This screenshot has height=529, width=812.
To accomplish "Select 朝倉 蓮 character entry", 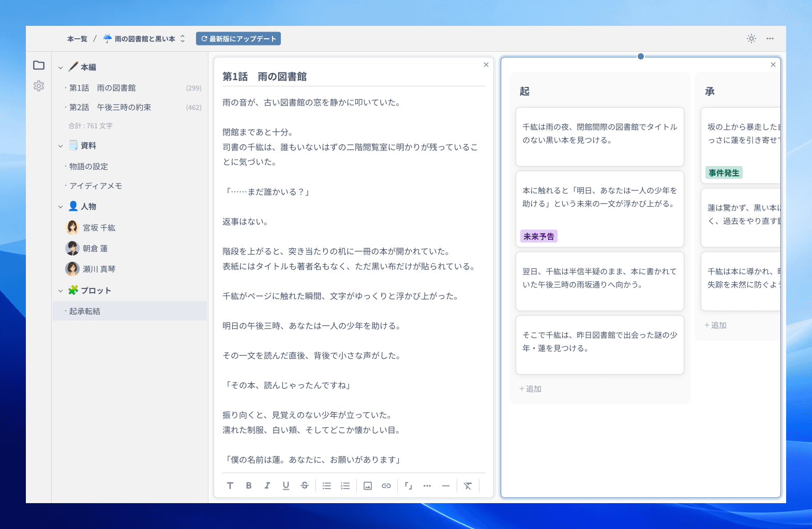I will pyautogui.click(x=130, y=248).
